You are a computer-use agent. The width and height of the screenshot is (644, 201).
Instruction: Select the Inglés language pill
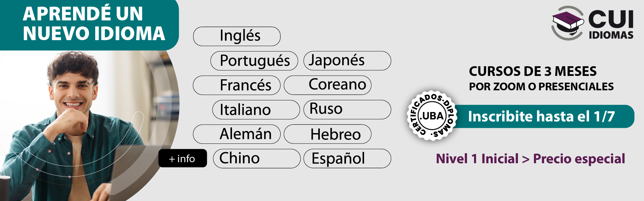[237, 36]
